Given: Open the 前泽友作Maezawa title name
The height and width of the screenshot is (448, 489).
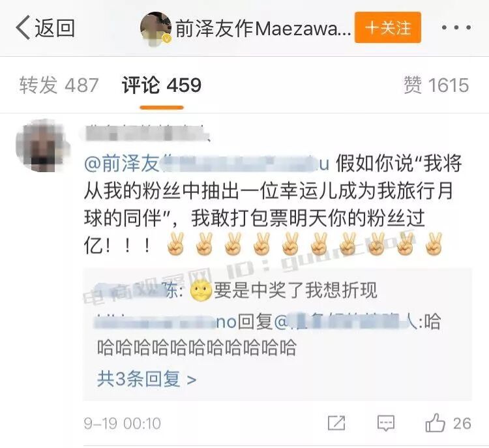Looking at the screenshot, I should [x=263, y=29].
